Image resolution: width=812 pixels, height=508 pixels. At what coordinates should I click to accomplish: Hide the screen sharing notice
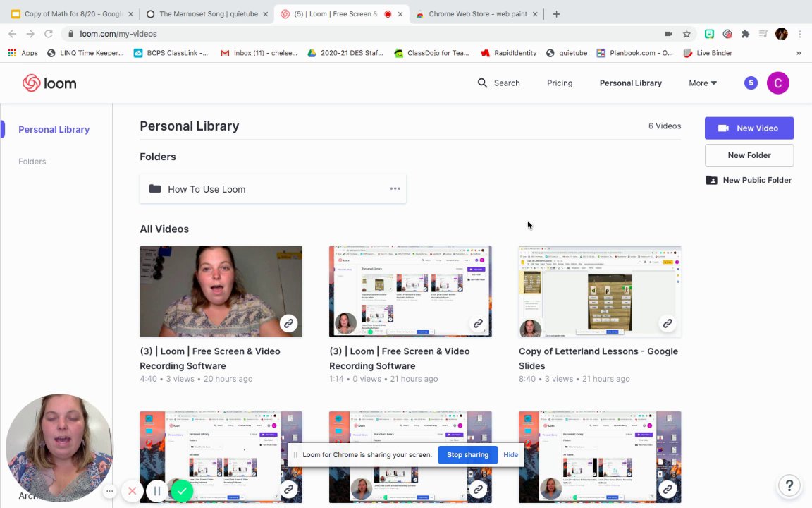pos(510,454)
